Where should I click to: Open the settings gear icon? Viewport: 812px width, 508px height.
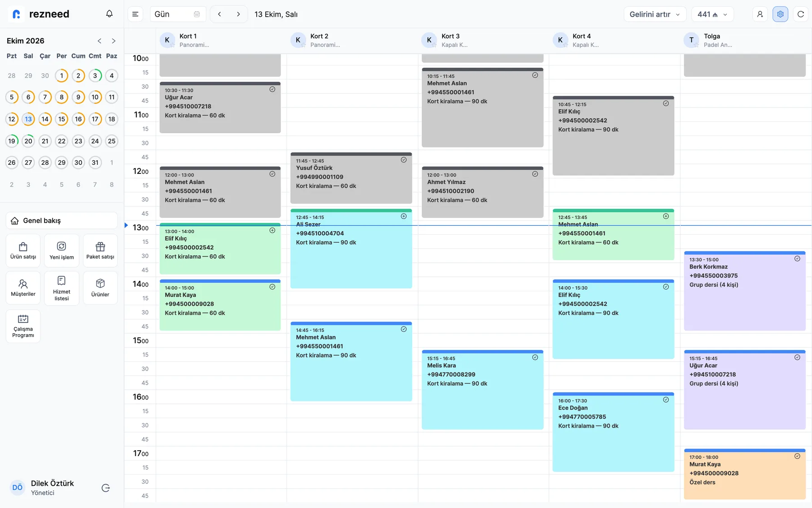pos(780,14)
